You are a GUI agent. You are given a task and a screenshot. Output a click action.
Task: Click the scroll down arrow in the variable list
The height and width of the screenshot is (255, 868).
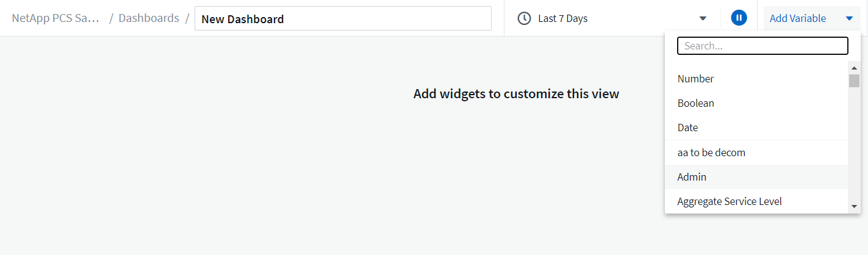(854, 207)
